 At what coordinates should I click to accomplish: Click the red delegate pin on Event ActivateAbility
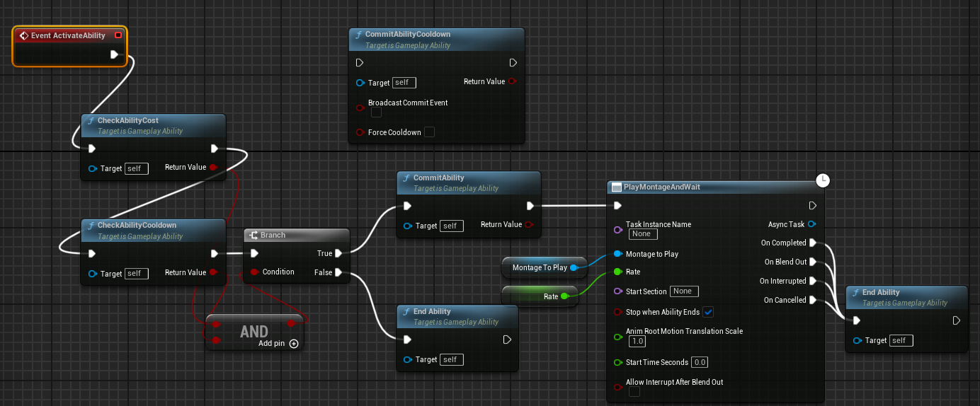[x=118, y=35]
